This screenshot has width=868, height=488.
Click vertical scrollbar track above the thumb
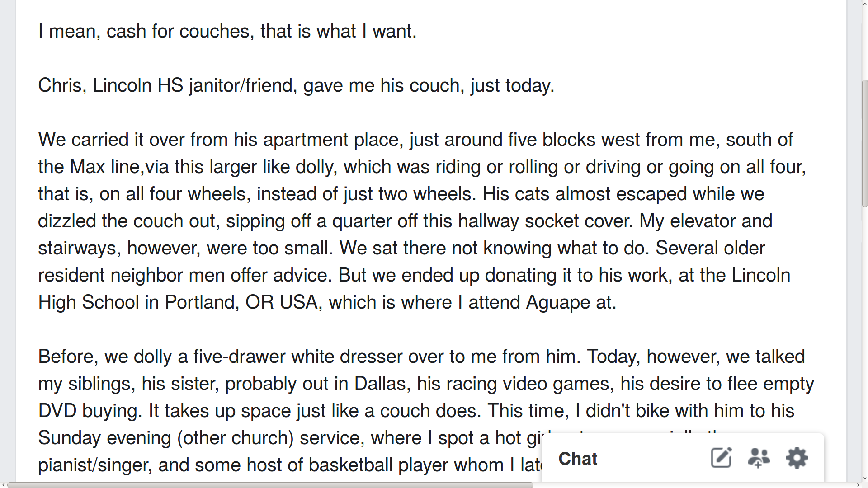864,41
